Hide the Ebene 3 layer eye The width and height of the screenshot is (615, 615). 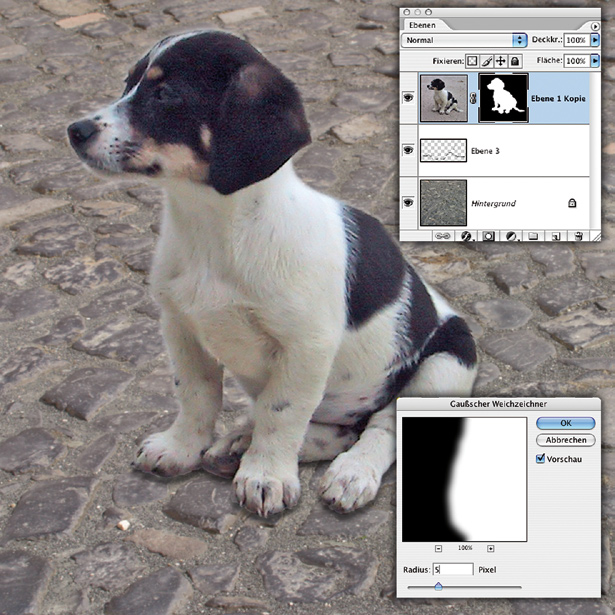[408, 150]
